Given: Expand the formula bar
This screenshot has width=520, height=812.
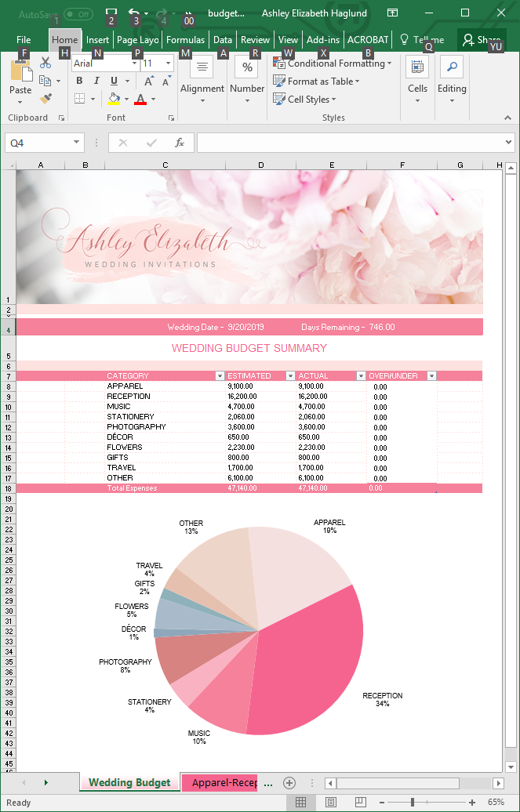Looking at the screenshot, I should [508, 143].
